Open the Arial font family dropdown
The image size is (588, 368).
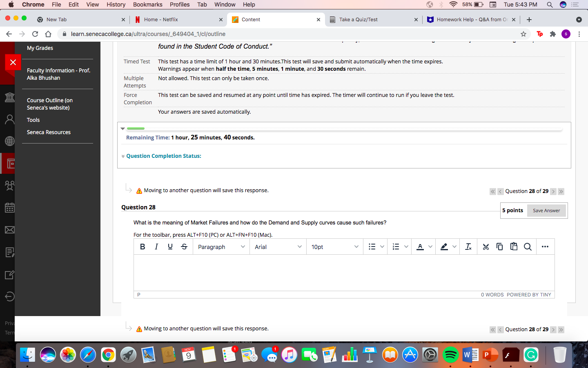278,247
